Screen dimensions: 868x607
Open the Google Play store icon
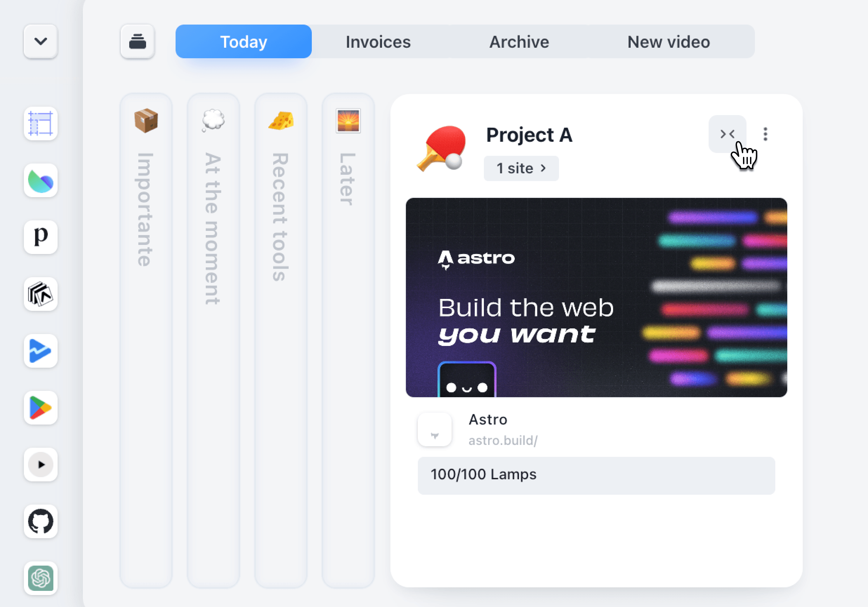click(x=40, y=408)
